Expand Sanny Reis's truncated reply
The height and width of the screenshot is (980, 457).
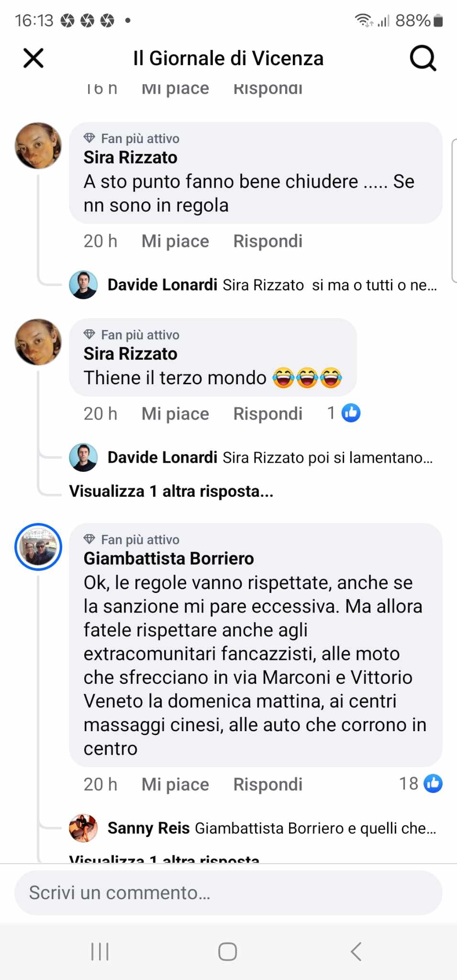point(272,828)
